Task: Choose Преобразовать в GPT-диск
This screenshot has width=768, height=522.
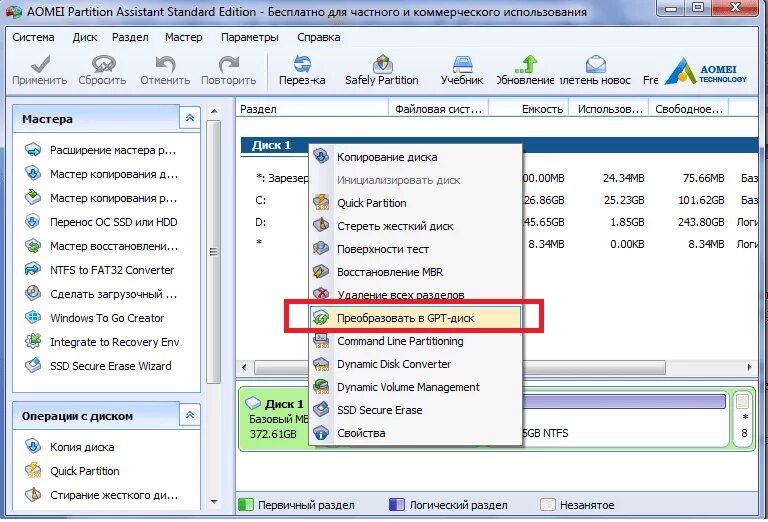Action: point(415,318)
